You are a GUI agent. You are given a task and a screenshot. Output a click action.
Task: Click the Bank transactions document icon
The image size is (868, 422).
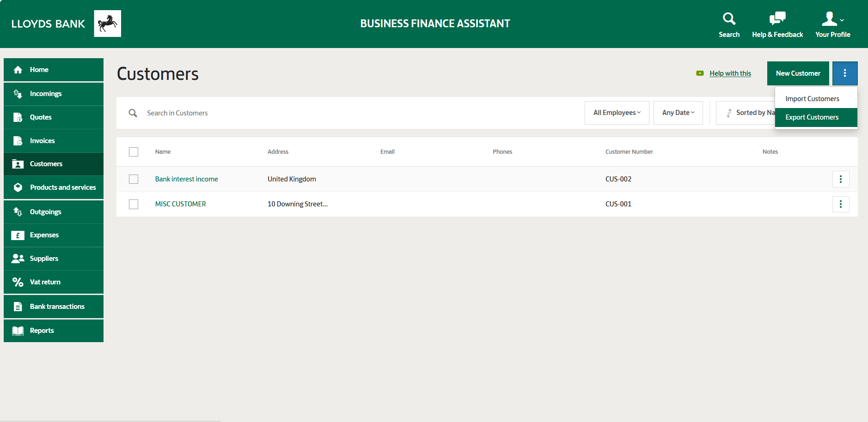click(18, 307)
